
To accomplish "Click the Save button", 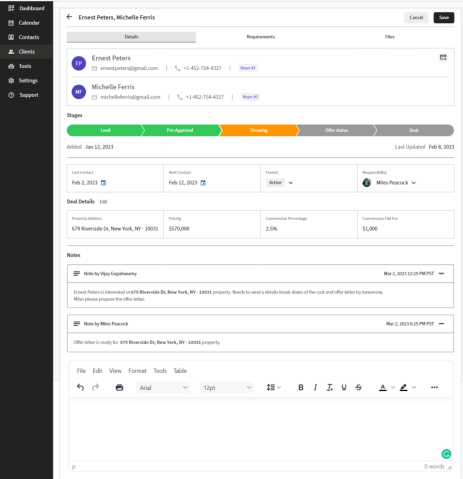I will [444, 17].
